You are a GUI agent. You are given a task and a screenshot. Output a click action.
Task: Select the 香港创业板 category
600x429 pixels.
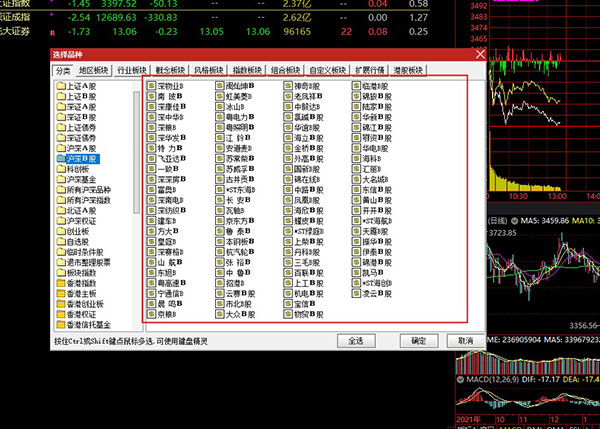[85, 304]
